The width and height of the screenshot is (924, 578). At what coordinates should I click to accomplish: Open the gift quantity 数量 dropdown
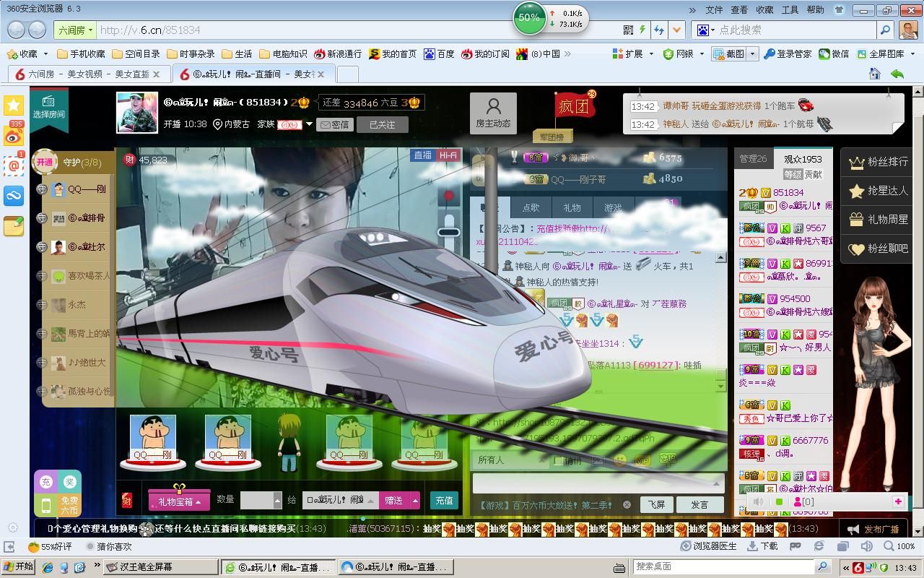(x=276, y=500)
